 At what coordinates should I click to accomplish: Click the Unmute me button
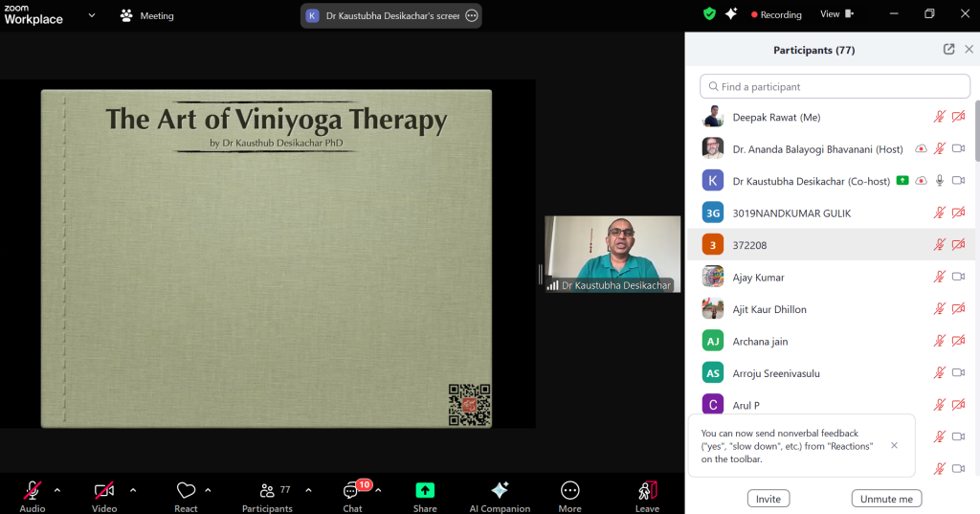tap(886, 499)
